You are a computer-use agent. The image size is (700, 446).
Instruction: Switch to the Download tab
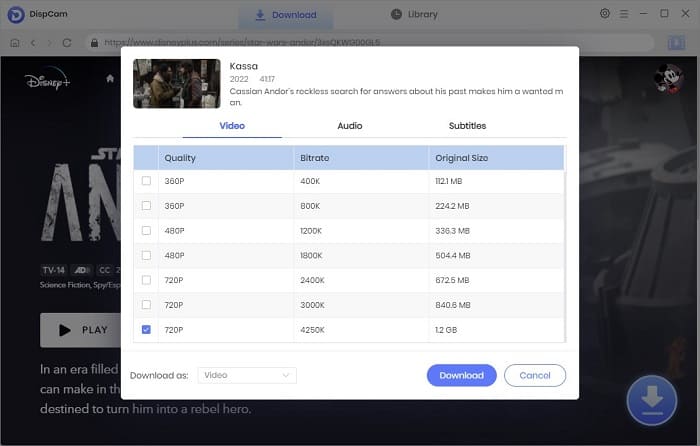click(286, 15)
